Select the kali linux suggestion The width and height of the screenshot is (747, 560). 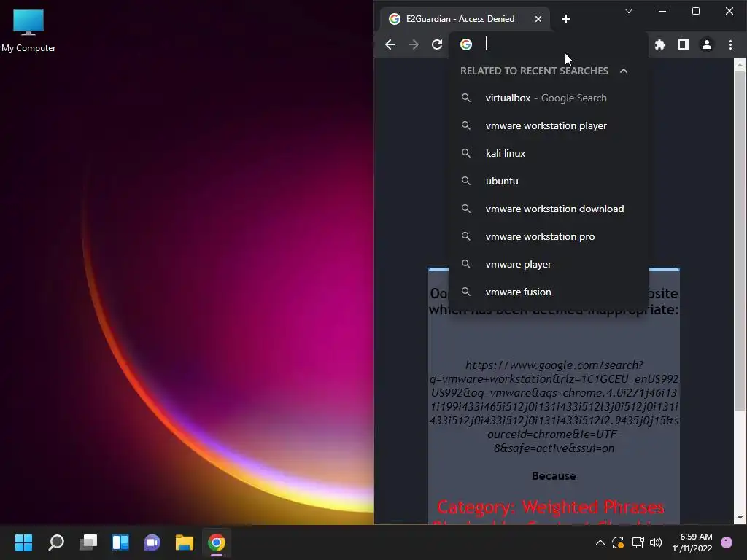[549, 153]
